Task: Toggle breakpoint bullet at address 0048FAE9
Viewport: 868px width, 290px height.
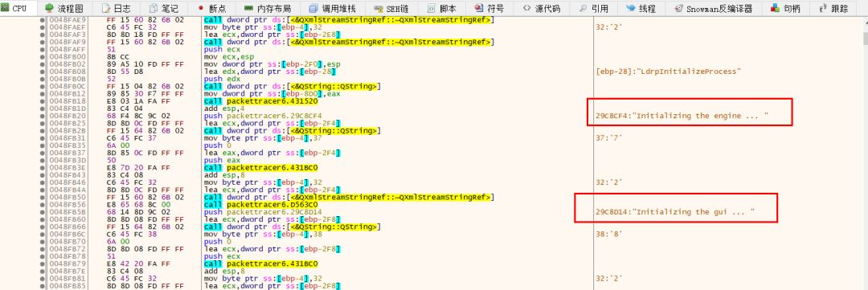Action: coord(43,19)
